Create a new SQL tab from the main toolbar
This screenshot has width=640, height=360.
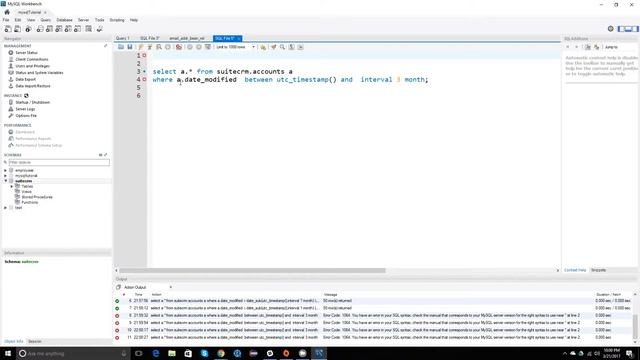pos(8,29)
